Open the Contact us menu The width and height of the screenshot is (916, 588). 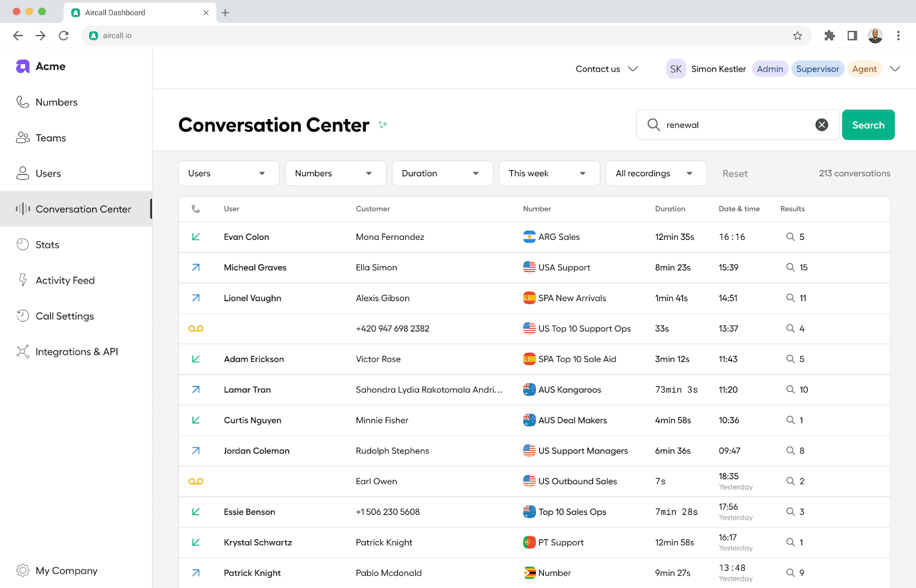point(606,69)
